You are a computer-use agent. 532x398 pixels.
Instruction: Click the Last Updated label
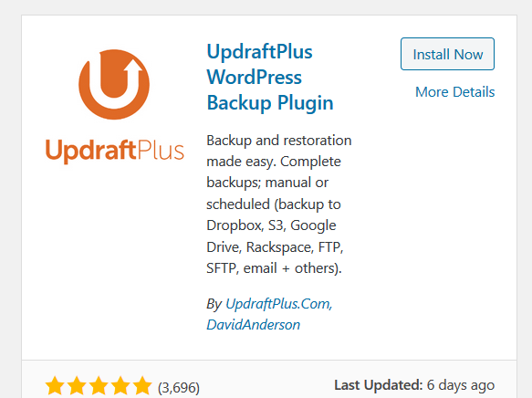[x=379, y=385]
